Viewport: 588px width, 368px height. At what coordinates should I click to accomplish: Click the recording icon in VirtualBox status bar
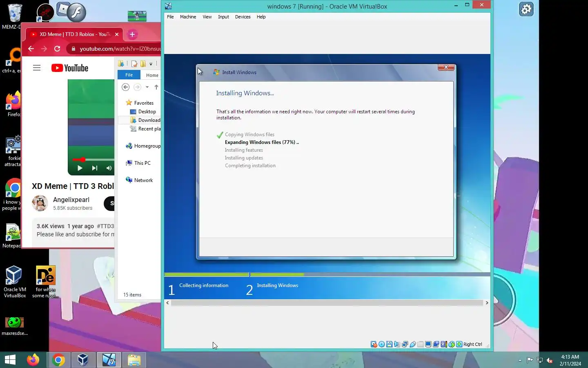click(x=436, y=344)
